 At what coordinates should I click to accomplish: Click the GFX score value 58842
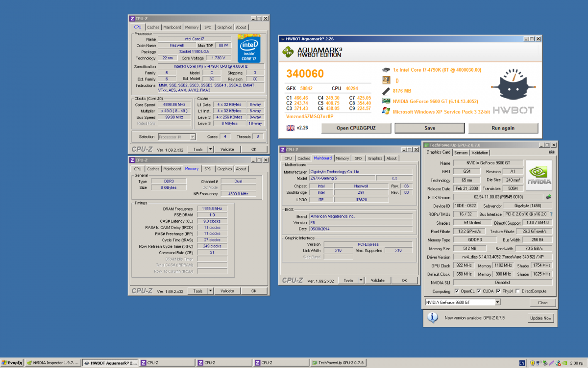pyautogui.click(x=306, y=88)
